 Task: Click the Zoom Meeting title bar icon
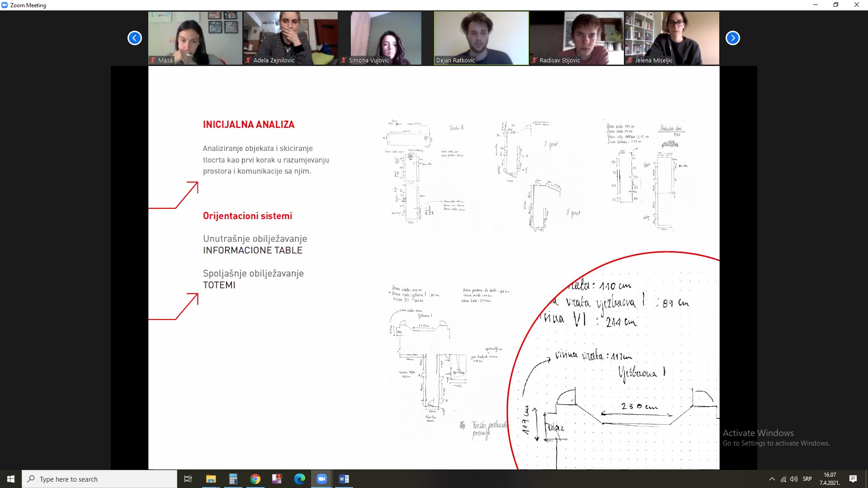pos(5,5)
